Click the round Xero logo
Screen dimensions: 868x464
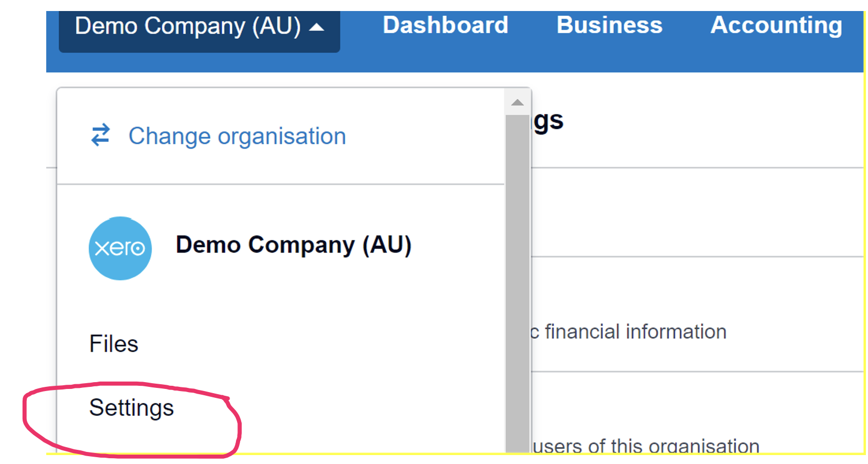(x=120, y=248)
